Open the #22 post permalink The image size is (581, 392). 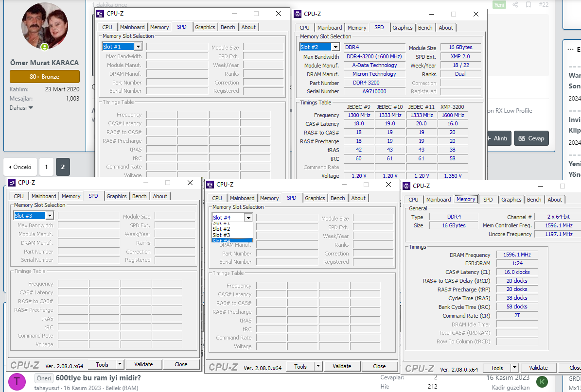[544, 4]
